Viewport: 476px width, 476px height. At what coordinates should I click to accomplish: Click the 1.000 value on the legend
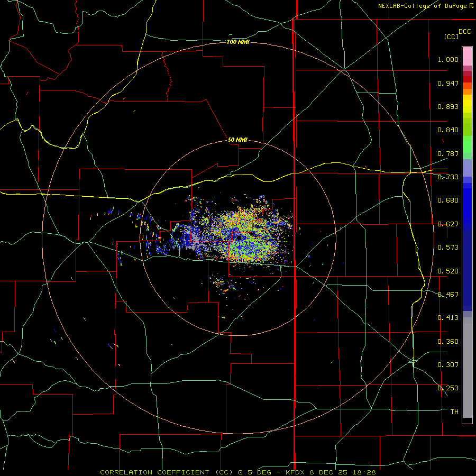pos(448,59)
